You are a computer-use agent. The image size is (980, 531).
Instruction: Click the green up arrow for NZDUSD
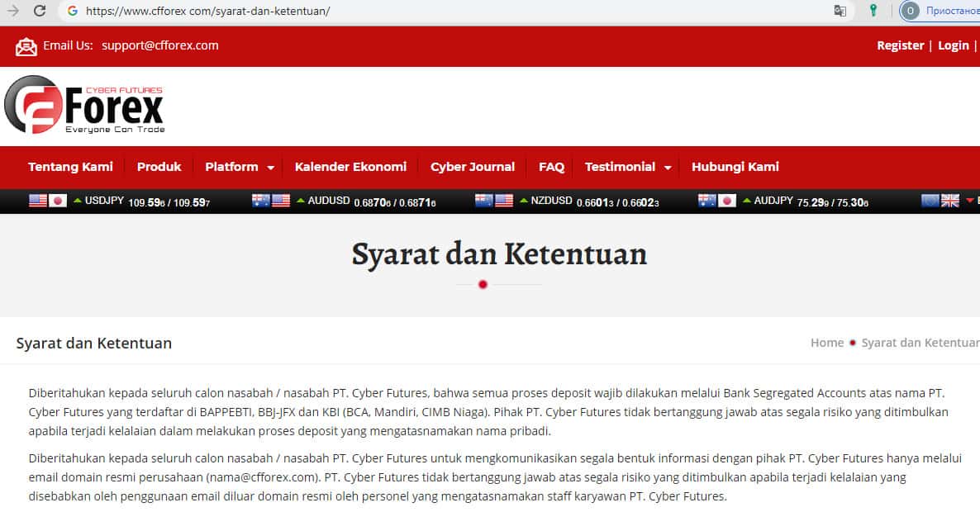tap(524, 201)
